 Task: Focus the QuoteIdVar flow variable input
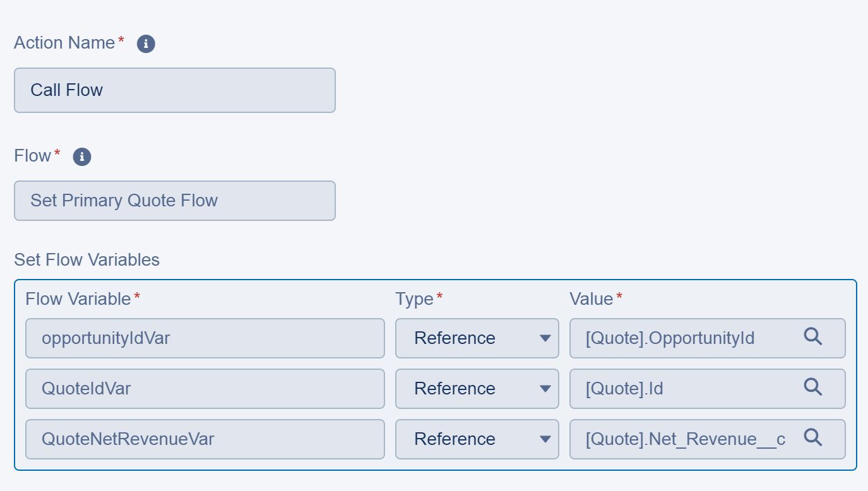pos(205,389)
